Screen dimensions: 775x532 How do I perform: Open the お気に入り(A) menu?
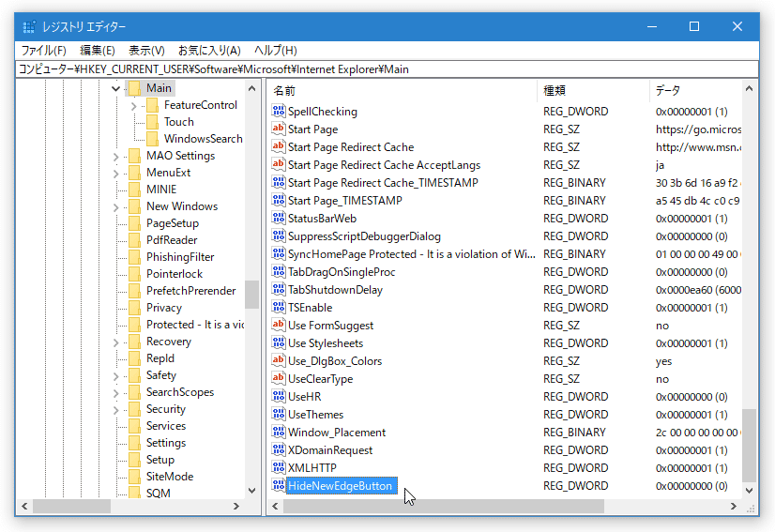click(x=209, y=51)
